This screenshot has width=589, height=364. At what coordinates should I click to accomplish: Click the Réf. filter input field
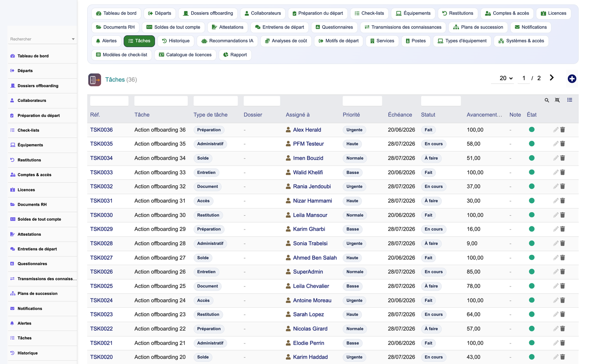[x=109, y=101]
